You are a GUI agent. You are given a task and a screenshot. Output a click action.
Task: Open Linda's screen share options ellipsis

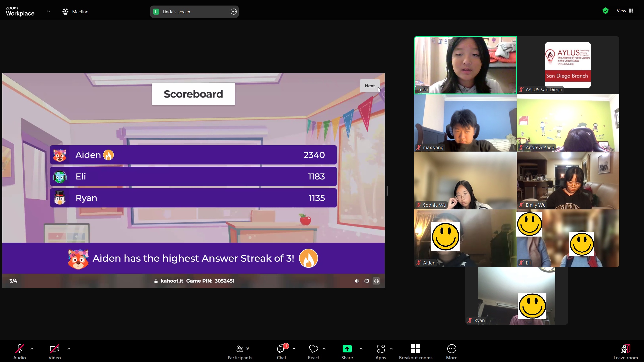click(233, 12)
